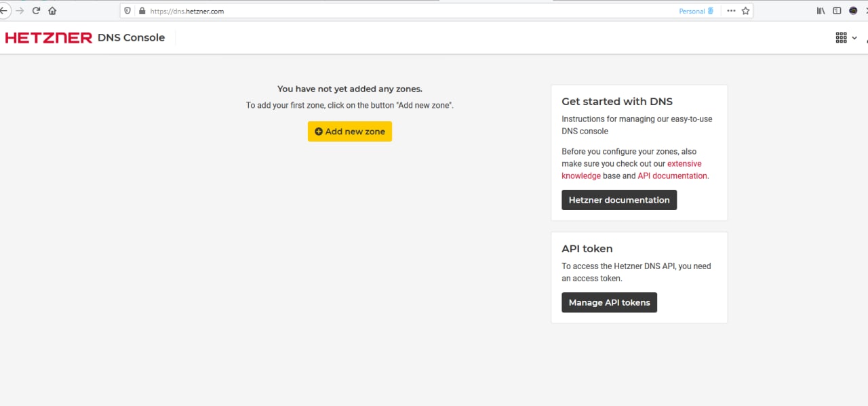
Task: Open the Firefox library icon
Action: point(821,11)
